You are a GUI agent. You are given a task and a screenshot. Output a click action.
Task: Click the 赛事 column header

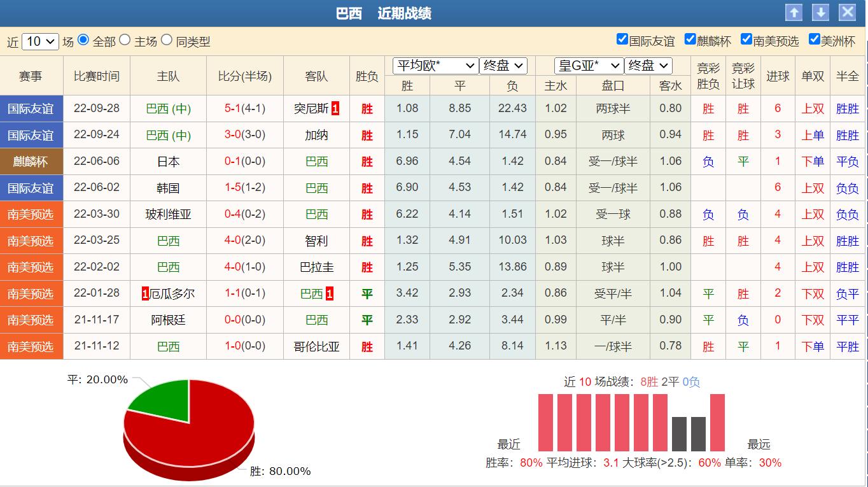coord(32,75)
